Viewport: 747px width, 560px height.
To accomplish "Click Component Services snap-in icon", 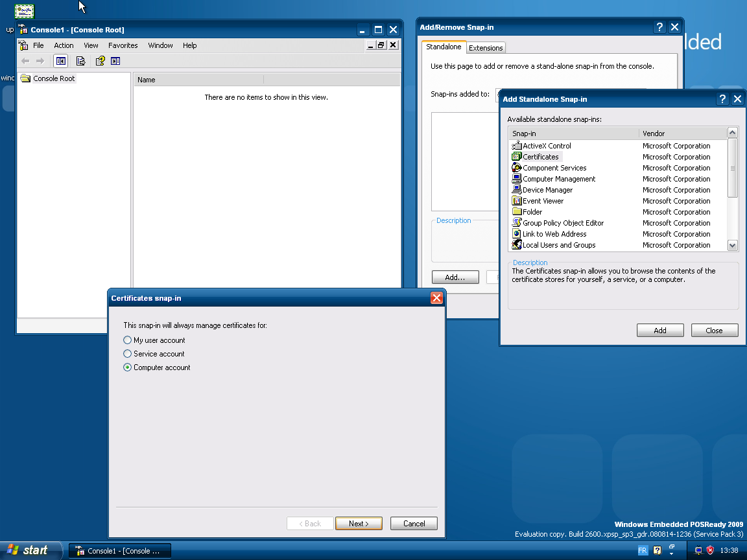I will click(516, 167).
